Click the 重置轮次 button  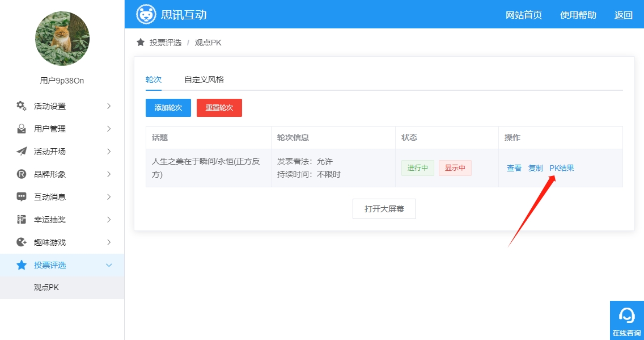click(219, 108)
